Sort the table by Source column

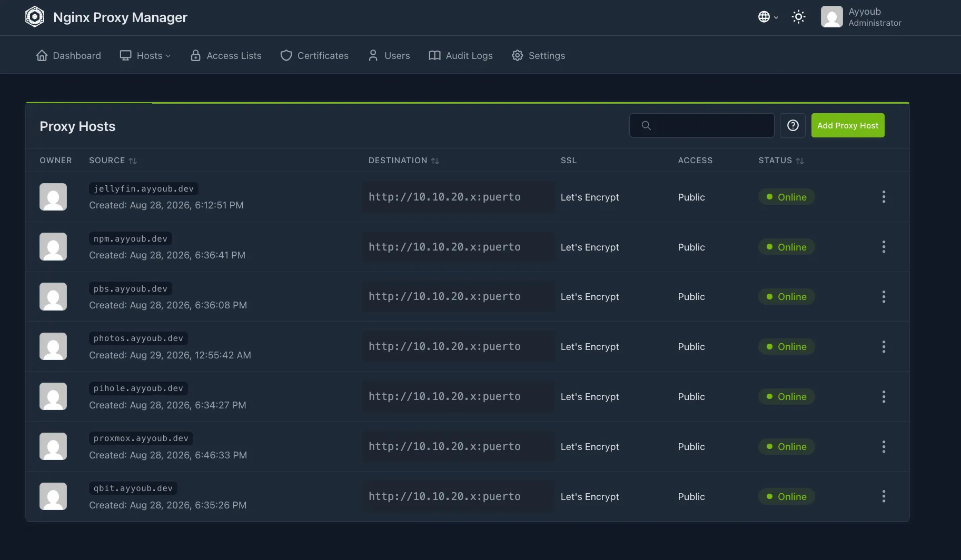(x=113, y=161)
